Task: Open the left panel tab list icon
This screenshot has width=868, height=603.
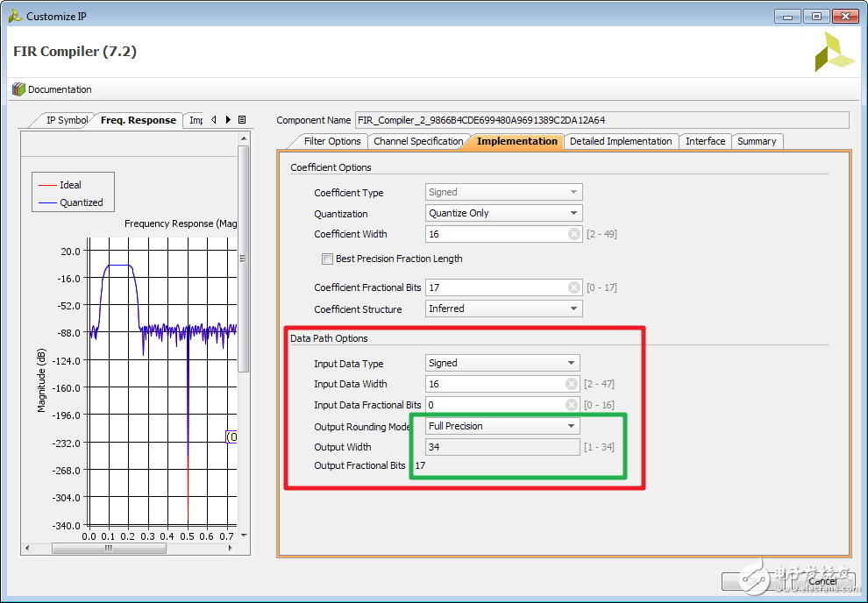Action: (242, 120)
